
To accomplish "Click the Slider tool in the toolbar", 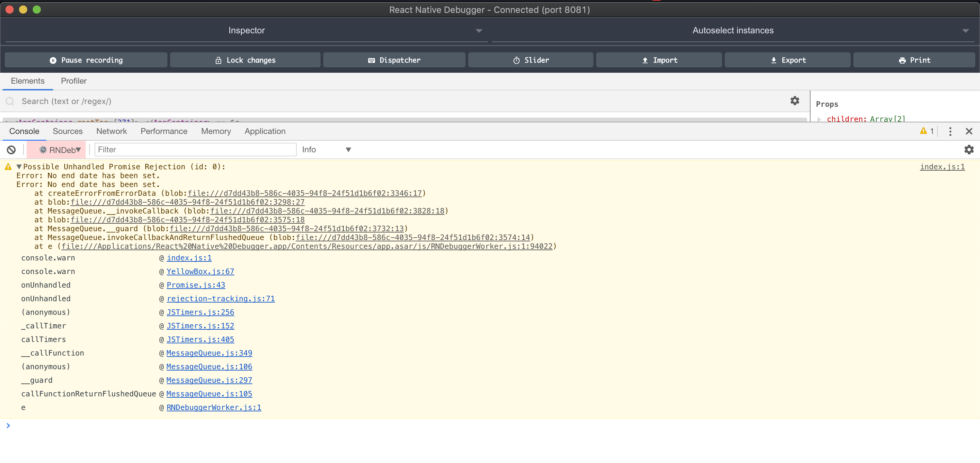I will coord(530,60).
